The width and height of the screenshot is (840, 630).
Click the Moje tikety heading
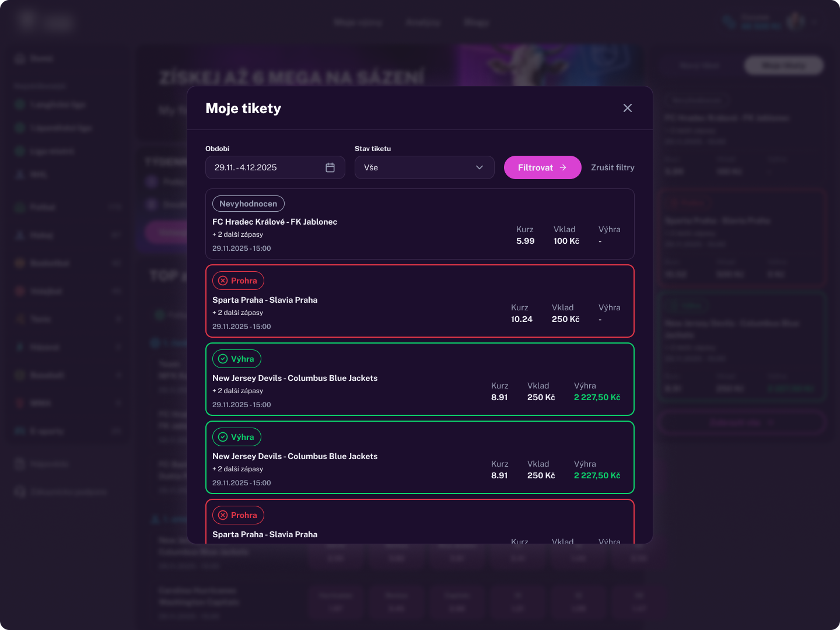[x=243, y=108]
